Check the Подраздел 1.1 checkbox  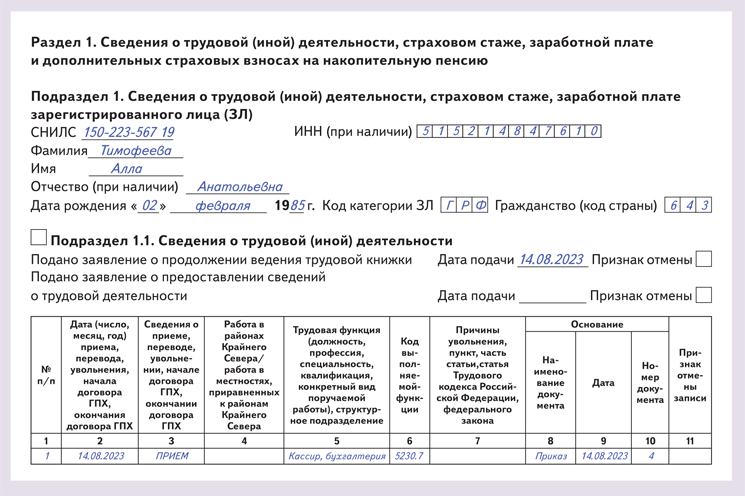[39, 238]
